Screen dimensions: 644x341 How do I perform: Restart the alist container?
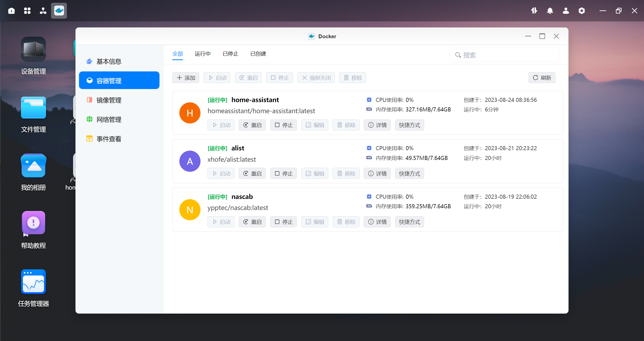[x=252, y=174]
